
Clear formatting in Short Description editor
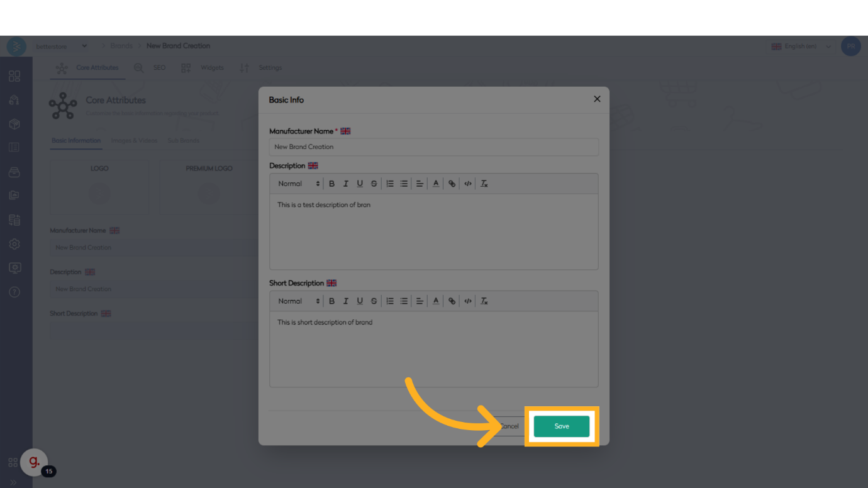click(x=484, y=301)
